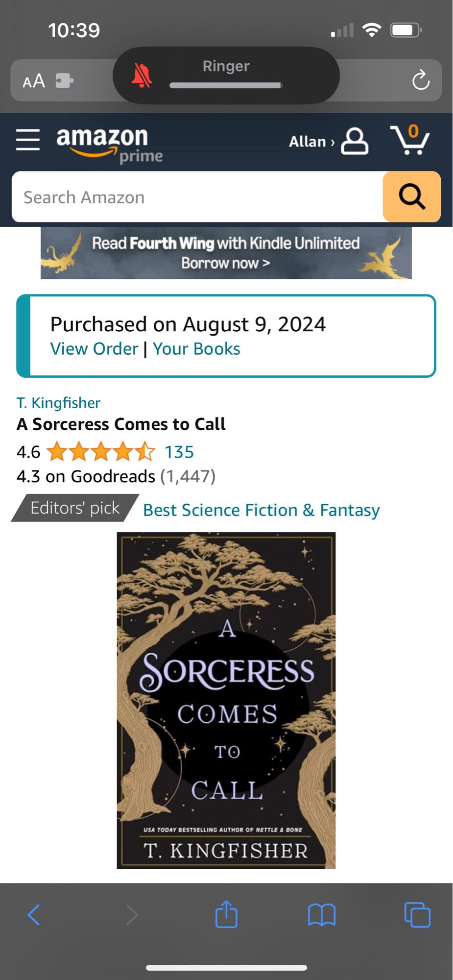Tap the Safari extensions puzzle icon
Image resolution: width=453 pixels, height=980 pixels.
pos(64,80)
